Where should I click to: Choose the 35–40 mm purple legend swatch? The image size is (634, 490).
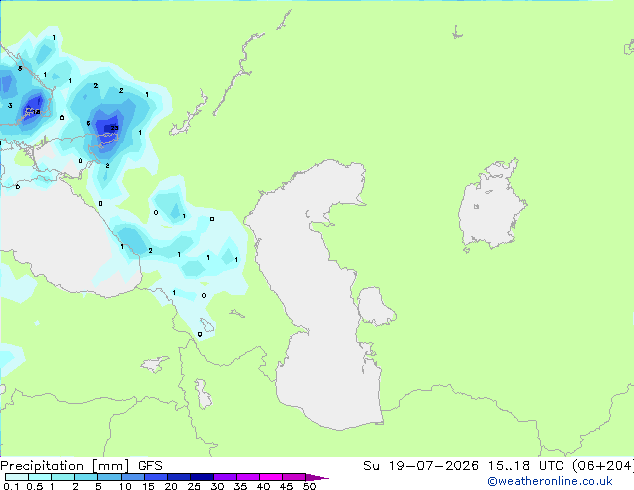coord(248,477)
